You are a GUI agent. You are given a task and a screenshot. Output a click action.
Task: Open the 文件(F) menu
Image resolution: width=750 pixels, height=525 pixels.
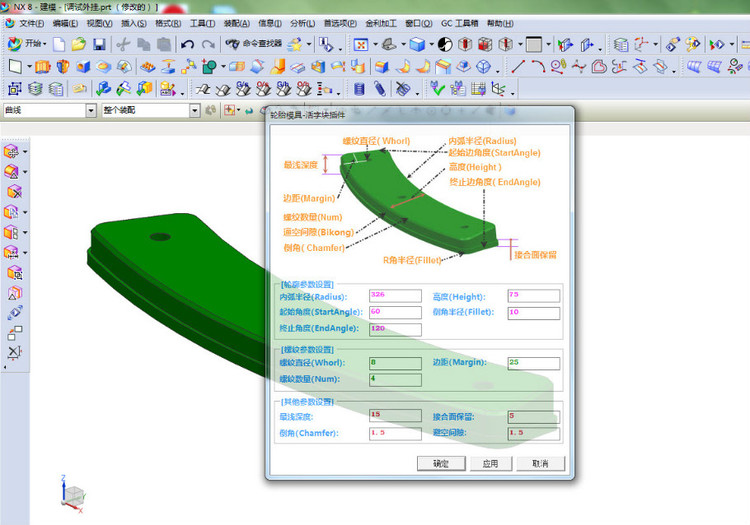(31, 22)
